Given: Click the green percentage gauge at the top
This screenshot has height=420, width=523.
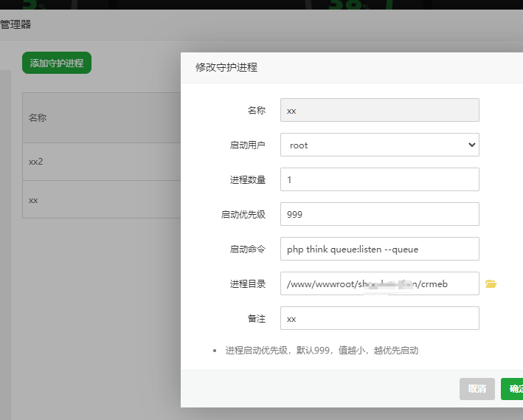Looking at the screenshot, I should pyautogui.click(x=347, y=4).
